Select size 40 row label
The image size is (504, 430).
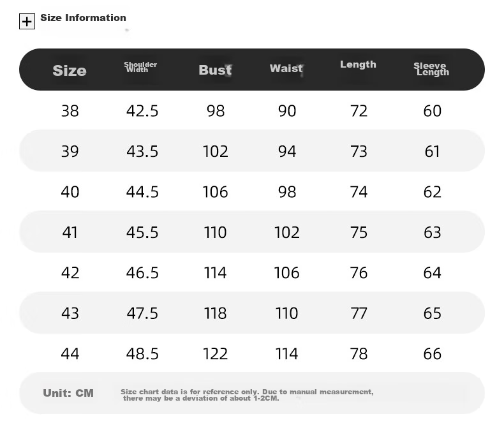70,192
